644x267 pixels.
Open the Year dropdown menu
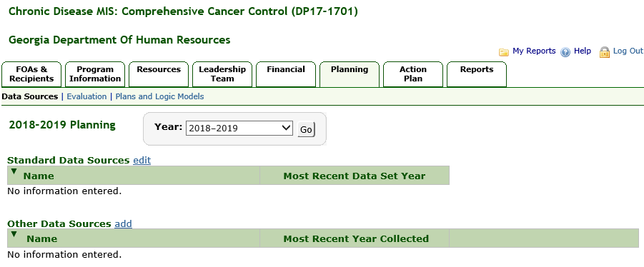tap(239, 129)
